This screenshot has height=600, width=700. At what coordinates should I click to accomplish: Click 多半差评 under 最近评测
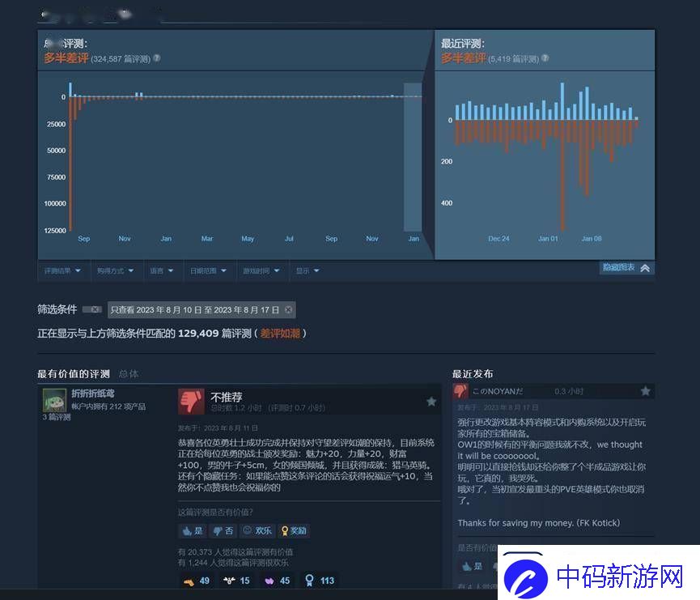[464, 58]
